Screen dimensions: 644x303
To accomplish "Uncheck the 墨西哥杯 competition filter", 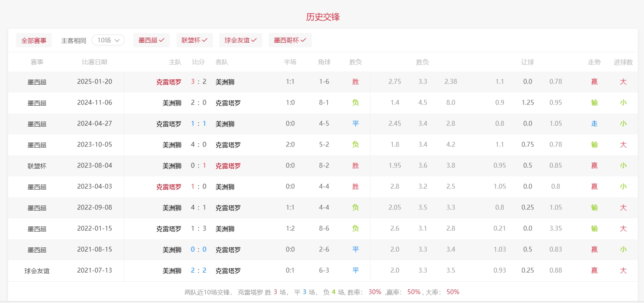I will [290, 40].
